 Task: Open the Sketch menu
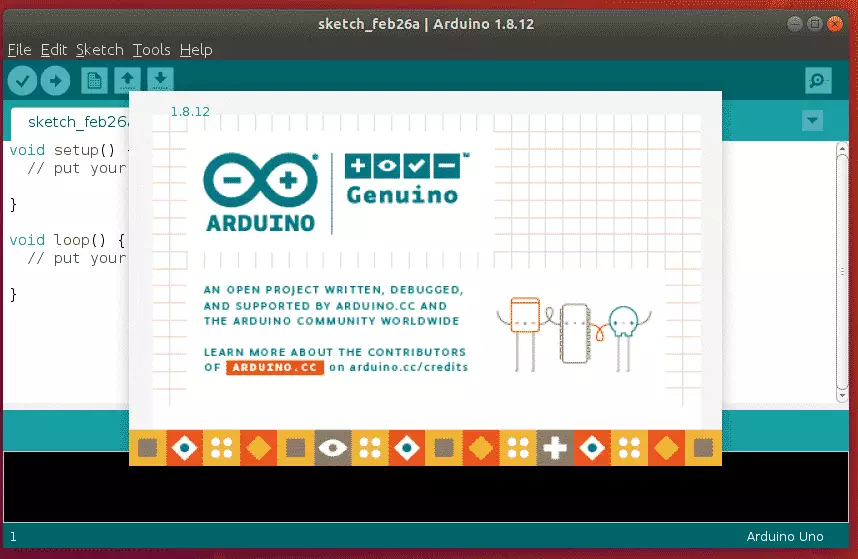point(100,50)
